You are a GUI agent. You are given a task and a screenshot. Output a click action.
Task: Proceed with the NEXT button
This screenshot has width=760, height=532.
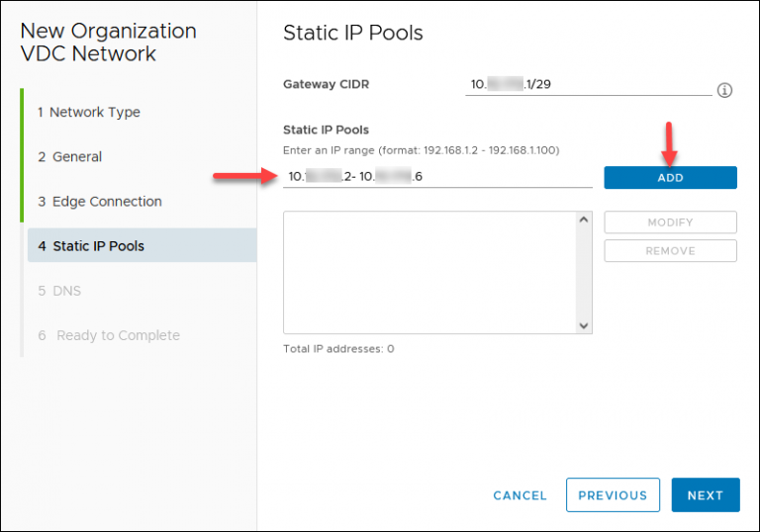705,495
